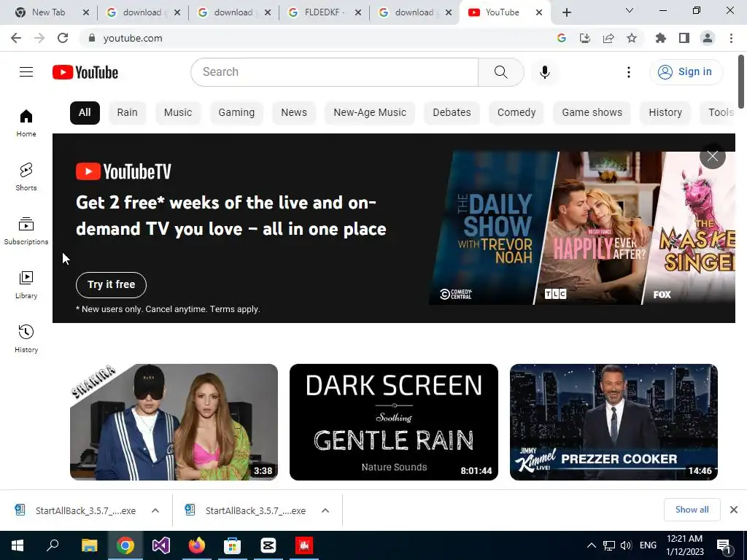
Task: Toggle the browser side panel
Action: (x=684, y=38)
